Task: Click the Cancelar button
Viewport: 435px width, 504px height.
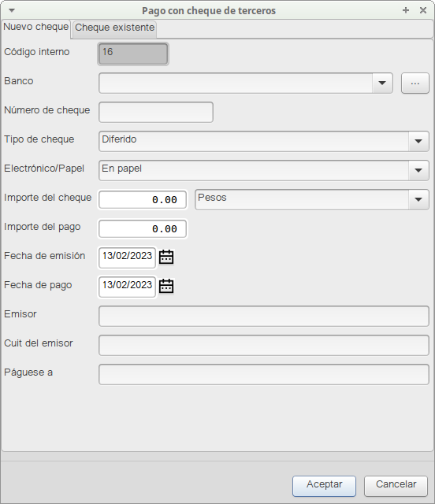Action: coord(396,486)
